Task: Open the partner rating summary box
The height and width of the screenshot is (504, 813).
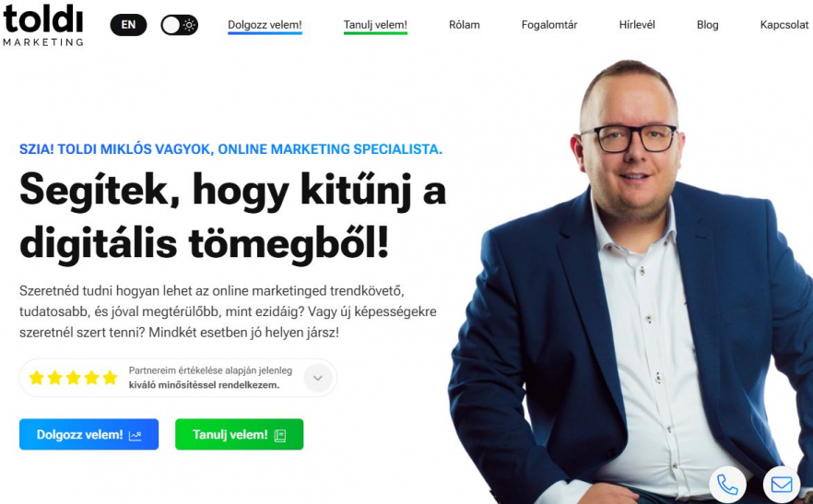Action: pos(178,378)
